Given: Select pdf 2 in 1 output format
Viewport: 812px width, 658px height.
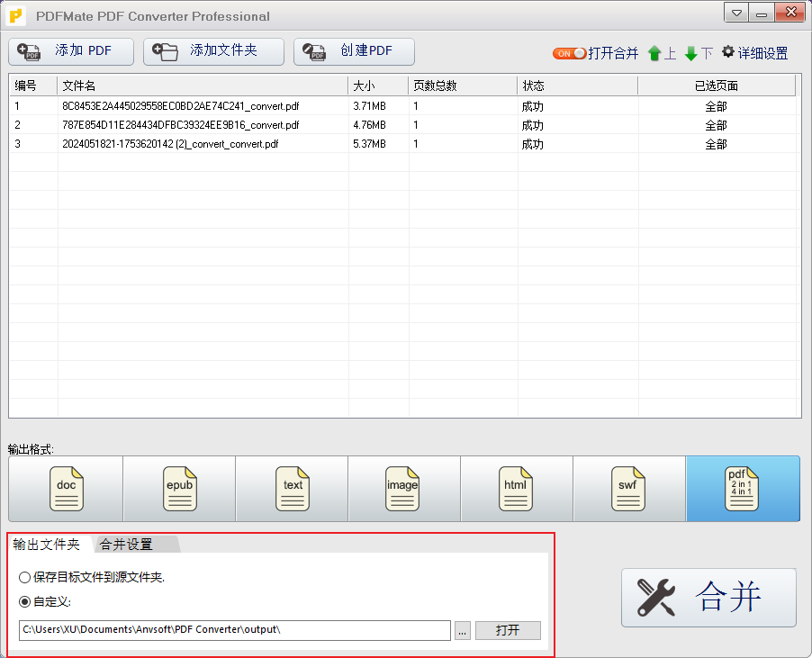Looking at the screenshot, I should tap(743, 489).
